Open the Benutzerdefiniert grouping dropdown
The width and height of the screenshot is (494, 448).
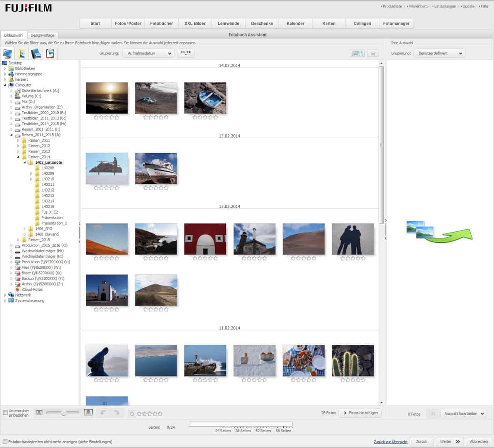(x=439, y=53)
